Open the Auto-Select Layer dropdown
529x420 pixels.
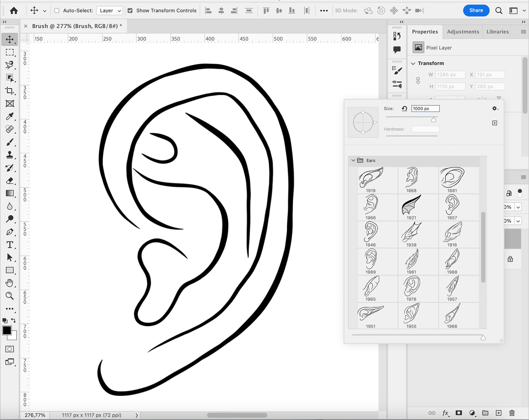[110, 11]
